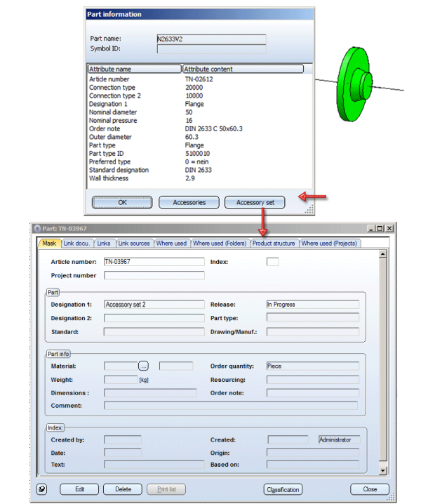421x504 pixels.
Task: Click the Origin field
Action: coord(313,453)
